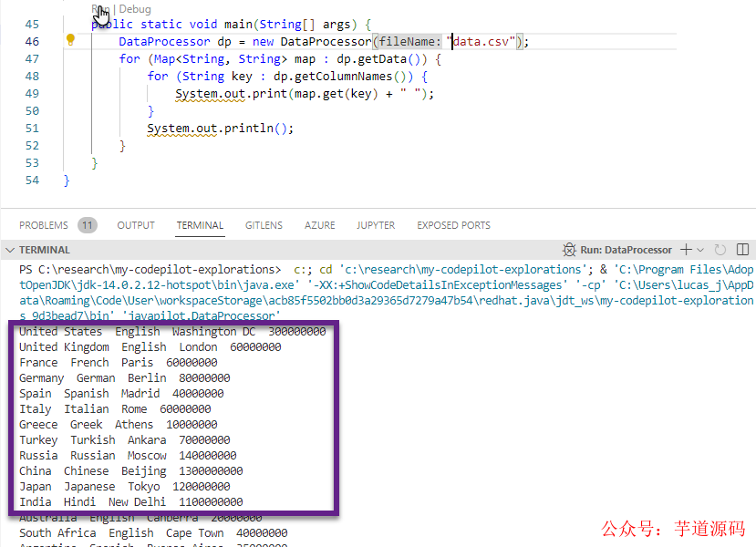The width and height of the screenshot is (756, 547).
Task: Click the new terminal plus icon
Action: pos(686,250)
